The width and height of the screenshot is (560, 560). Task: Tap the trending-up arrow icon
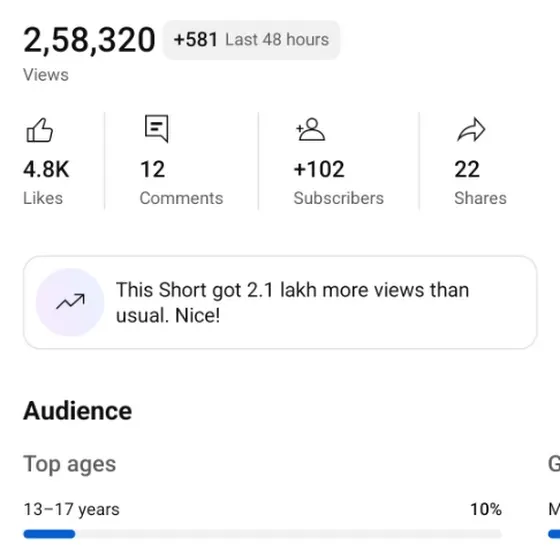point(70,302)
